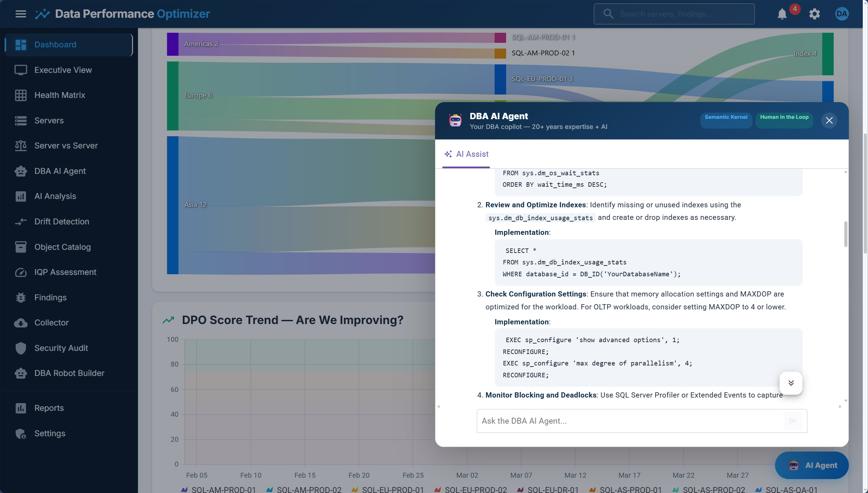Click the Ask the DBA AI Agent field

630,421
